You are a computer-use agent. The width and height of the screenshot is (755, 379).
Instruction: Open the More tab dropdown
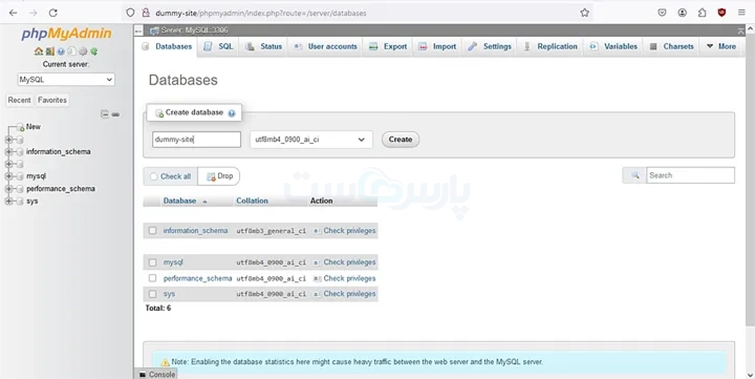click(721, 47)
